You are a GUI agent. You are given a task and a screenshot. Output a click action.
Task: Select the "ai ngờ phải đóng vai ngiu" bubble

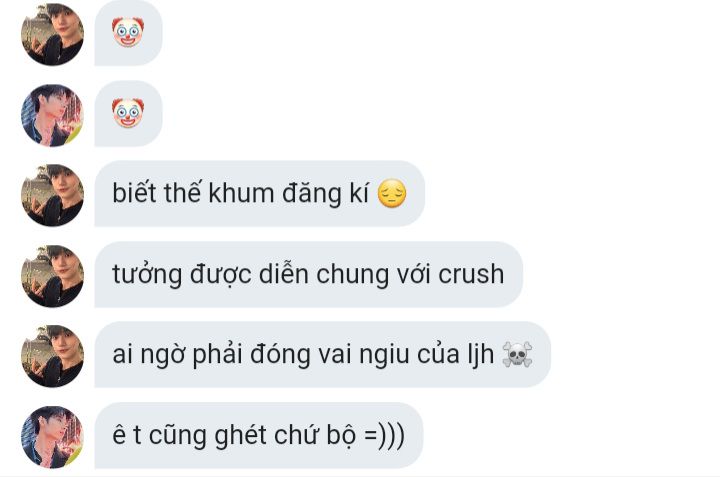pyautogui.click(x=322, y=354)
